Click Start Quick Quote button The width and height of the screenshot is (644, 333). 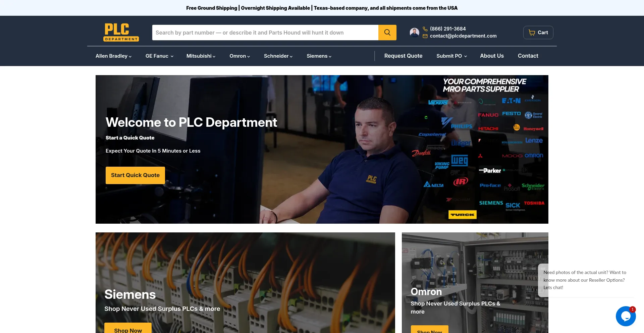135,175
